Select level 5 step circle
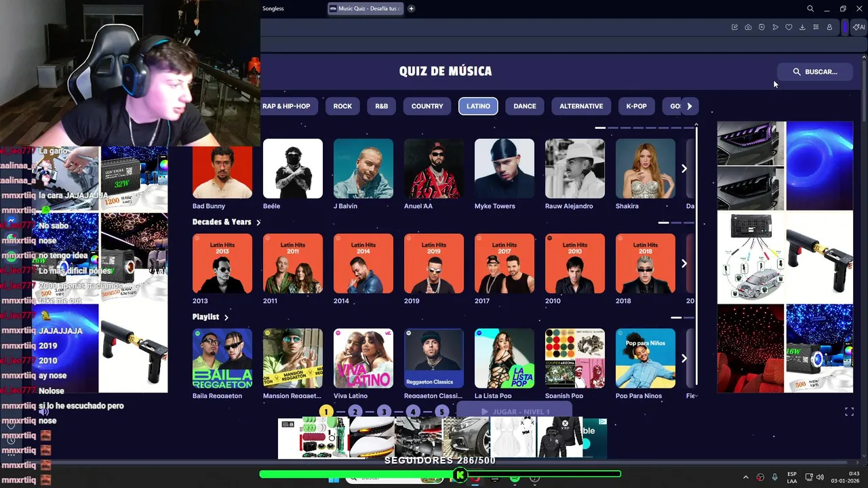Image resolution: width=868 pixels, height=488 pixels. tap(442, 411)
